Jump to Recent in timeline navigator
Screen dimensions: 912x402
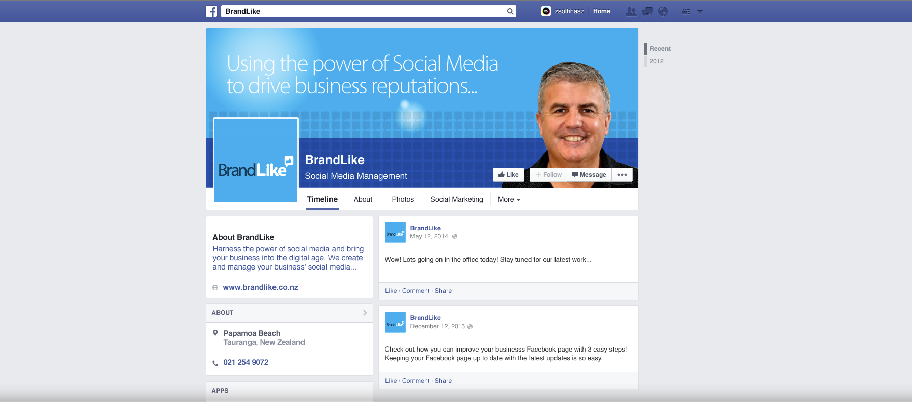660,49
